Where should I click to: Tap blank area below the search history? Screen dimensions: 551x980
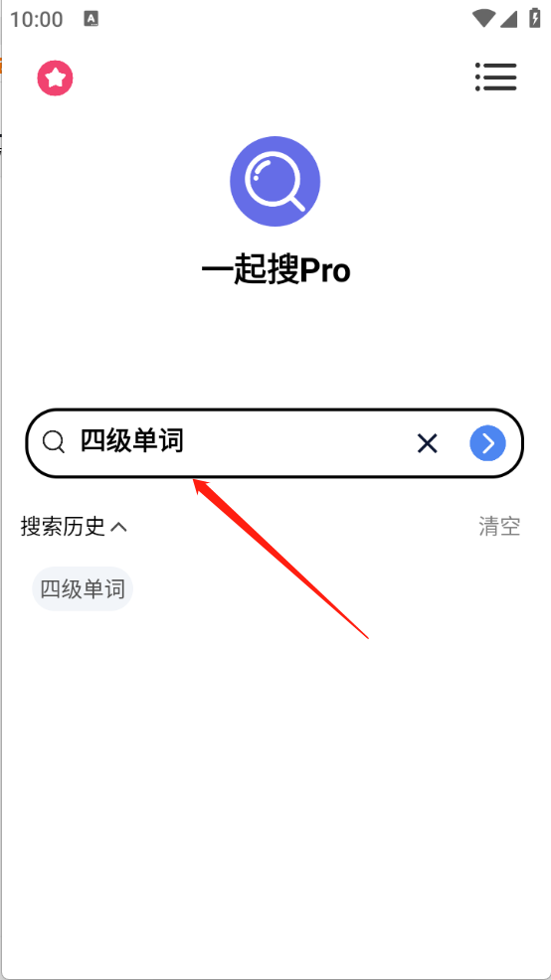275,781
